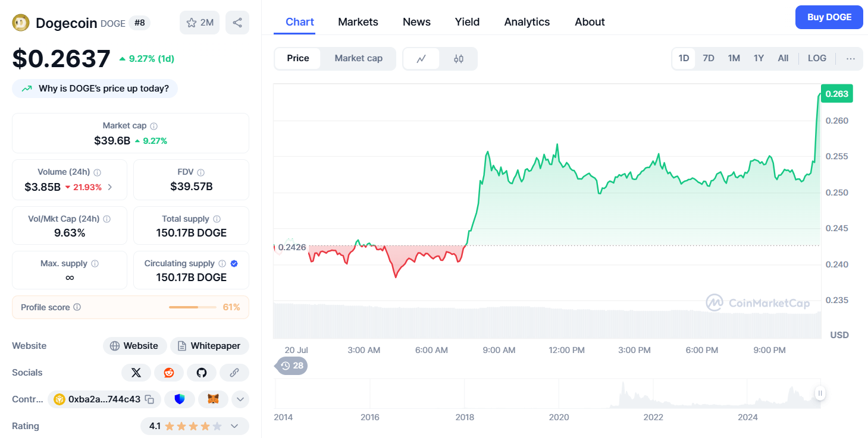868x438 pixels.
Task: Expand the contracts list chevron
Action: pos(240,399)
